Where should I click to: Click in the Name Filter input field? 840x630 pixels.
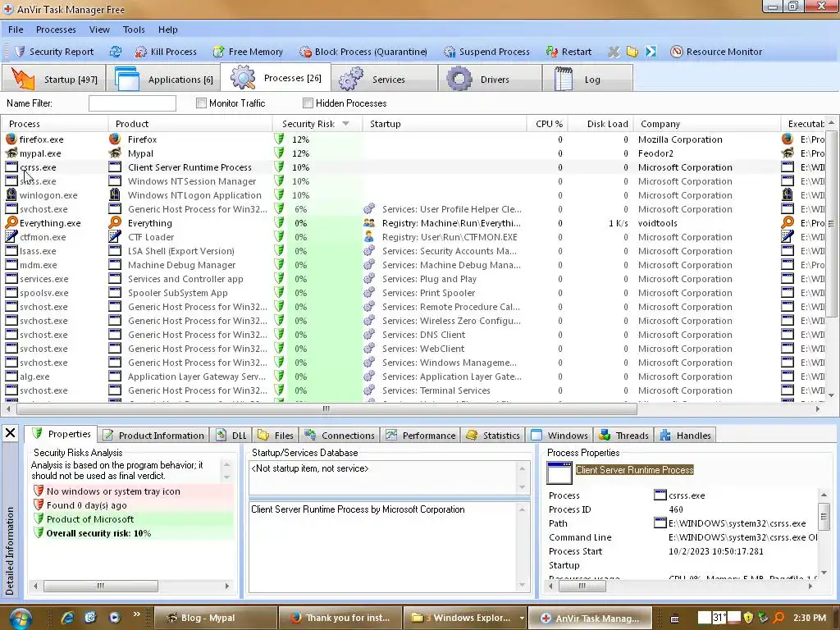132,103
